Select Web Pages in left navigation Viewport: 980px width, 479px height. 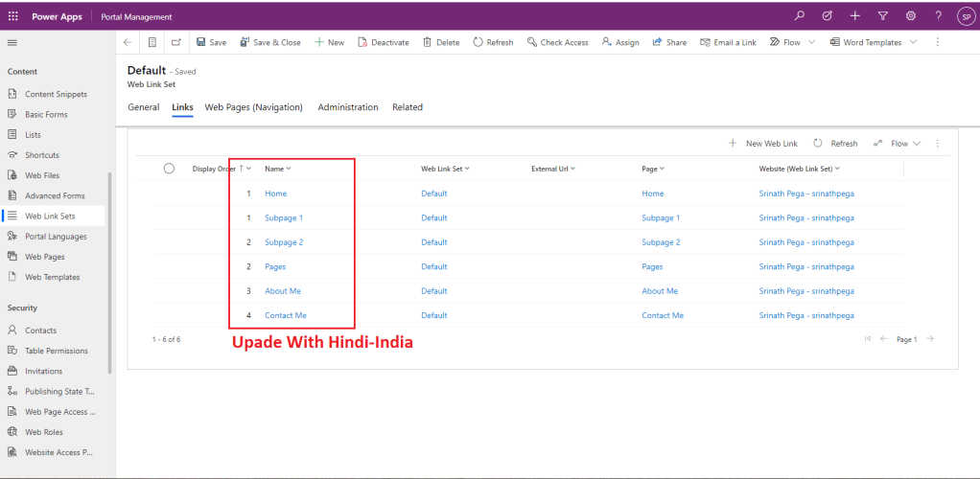coord(45,257)
